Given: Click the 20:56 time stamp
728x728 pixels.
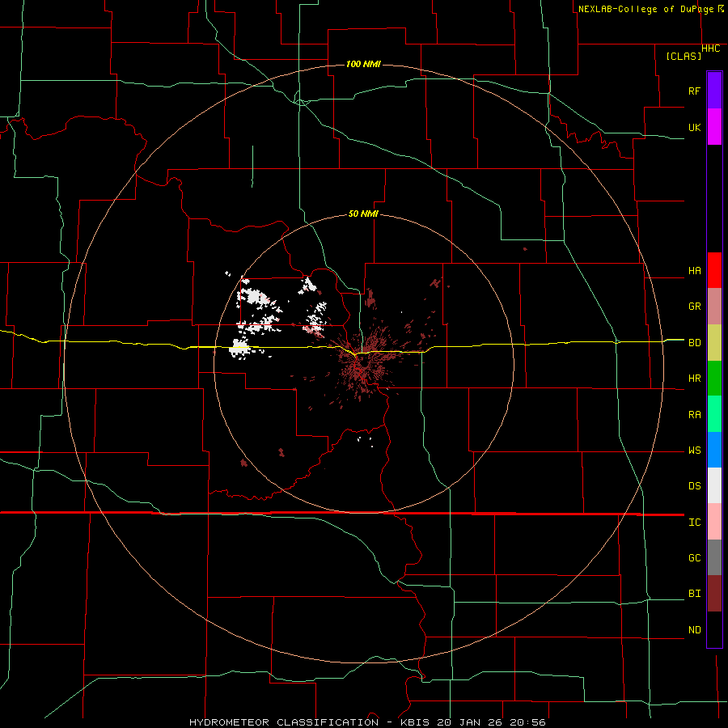Looking at the screenshot, I should [527, 722].
